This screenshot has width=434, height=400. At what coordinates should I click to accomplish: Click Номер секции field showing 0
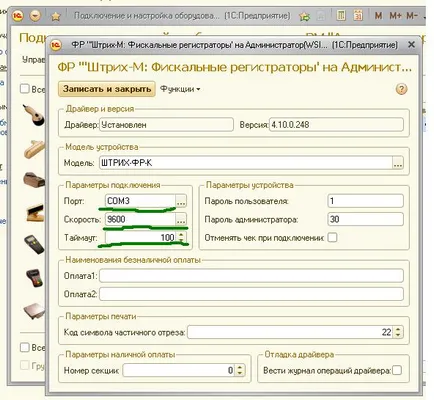click(x=179, y=370)
